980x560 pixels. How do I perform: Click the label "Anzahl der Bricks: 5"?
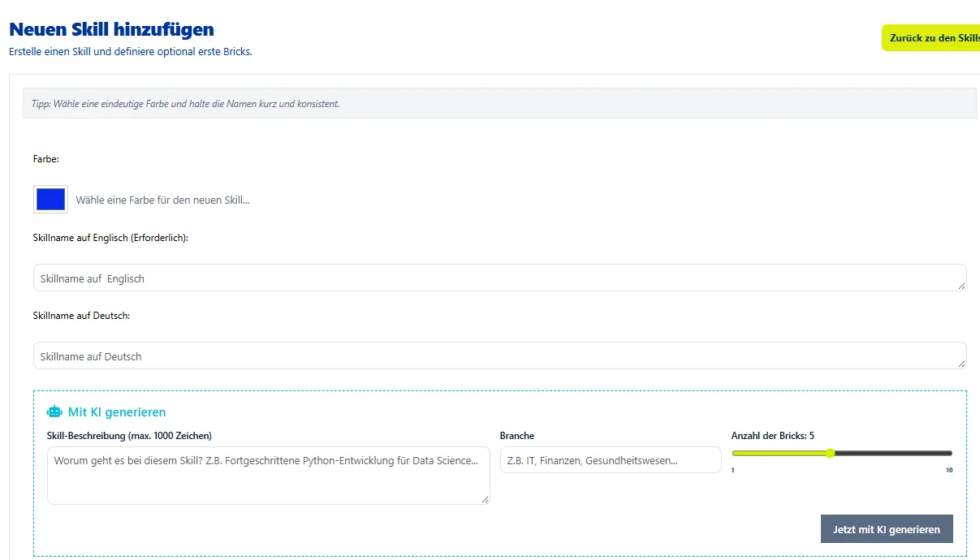pos(772,436)
